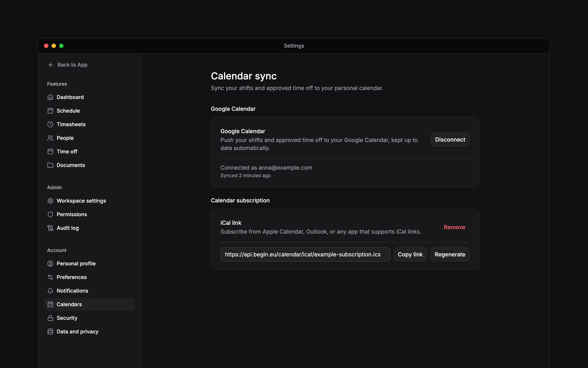Select the Personal profile label
The width and height of the screenshot is (588, 368).
(76, 264)
